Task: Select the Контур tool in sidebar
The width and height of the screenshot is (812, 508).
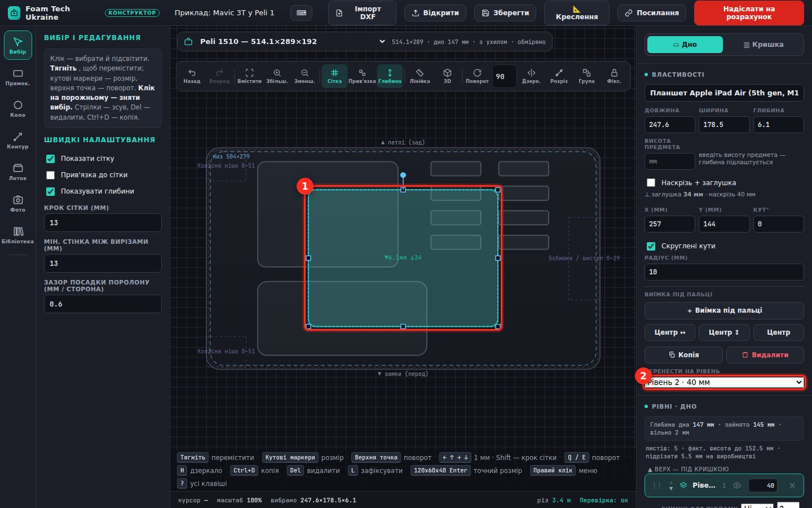Action: 17,140
